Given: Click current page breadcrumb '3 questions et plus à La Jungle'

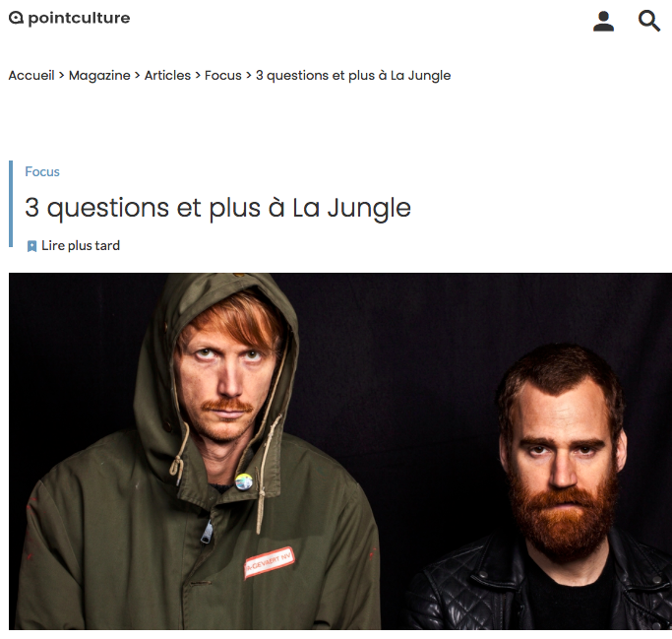Looking at the screenshot, I should click(353, 76).
